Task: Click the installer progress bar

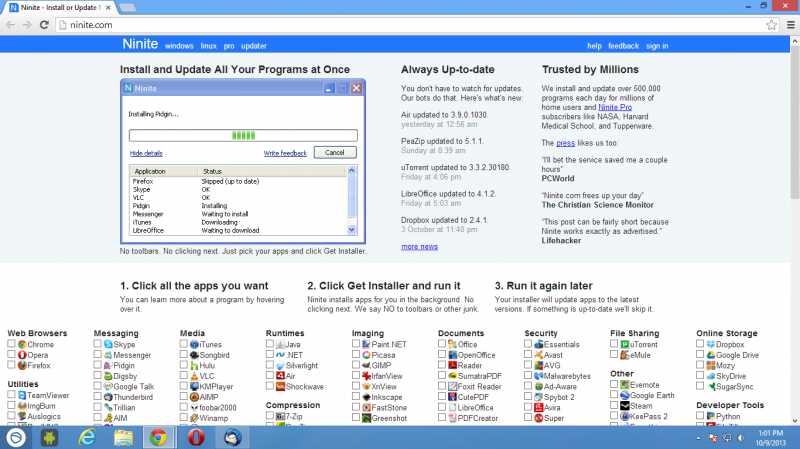Action: click(x=243, y=135)
